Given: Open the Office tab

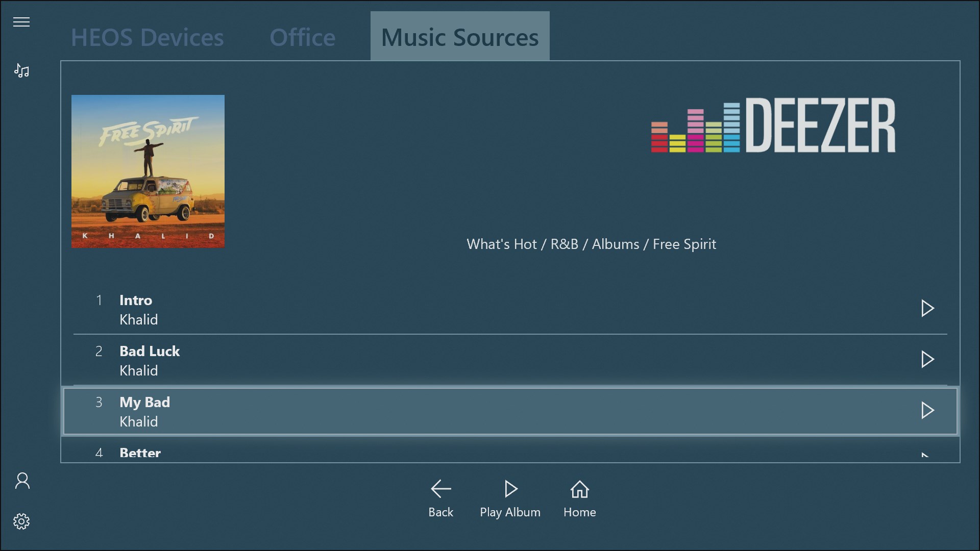Looking at the screenshot, I should [x=302, y=37].
